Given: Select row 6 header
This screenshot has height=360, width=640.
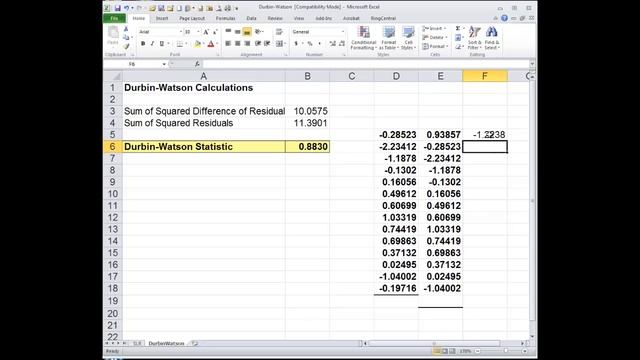Looking at the screenshot, I should pos(113,147).
